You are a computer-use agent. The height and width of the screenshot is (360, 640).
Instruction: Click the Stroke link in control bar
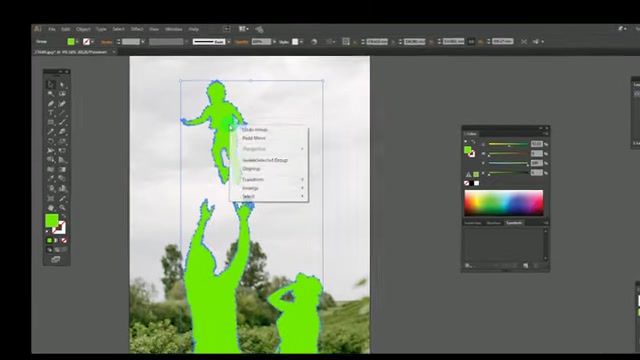pos(107,42)
